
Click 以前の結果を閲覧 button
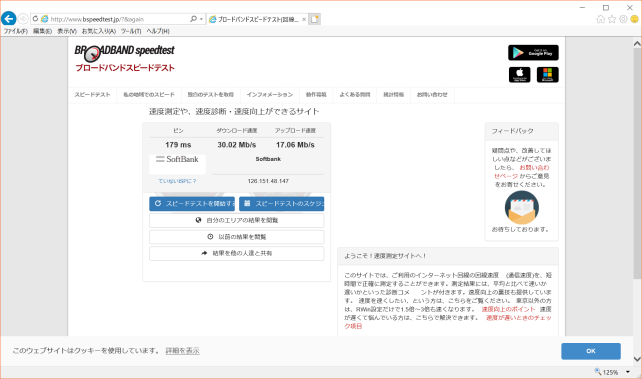pyautogui.click(x=237, y=237)
